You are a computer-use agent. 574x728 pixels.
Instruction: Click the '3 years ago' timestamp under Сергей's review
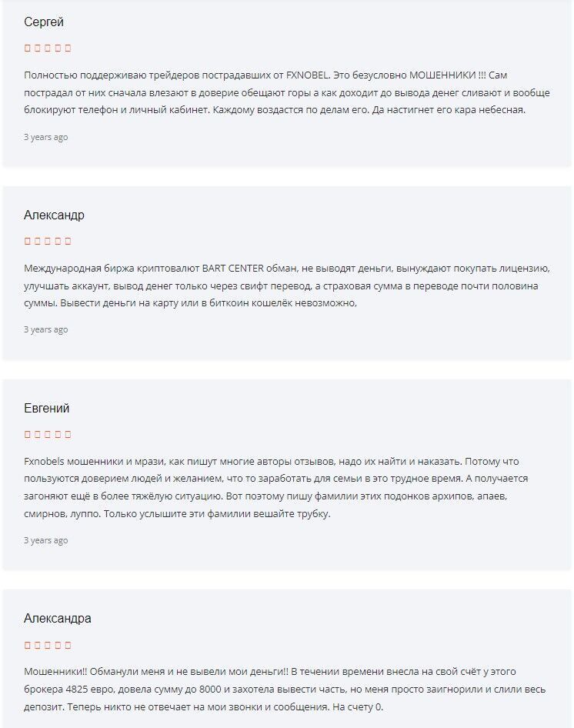[x=46, y=137]
